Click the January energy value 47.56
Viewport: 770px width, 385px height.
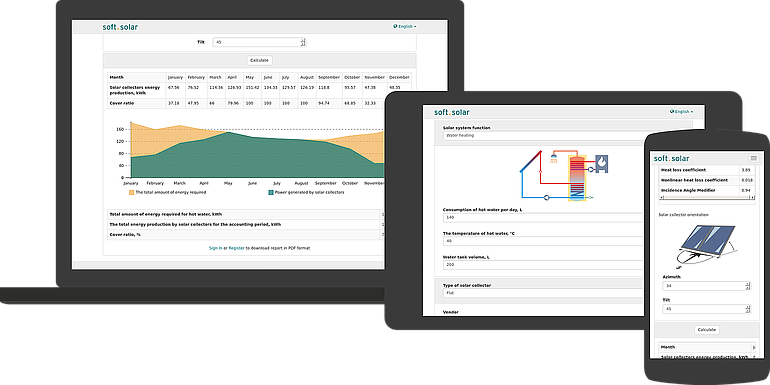pos(173,87)
